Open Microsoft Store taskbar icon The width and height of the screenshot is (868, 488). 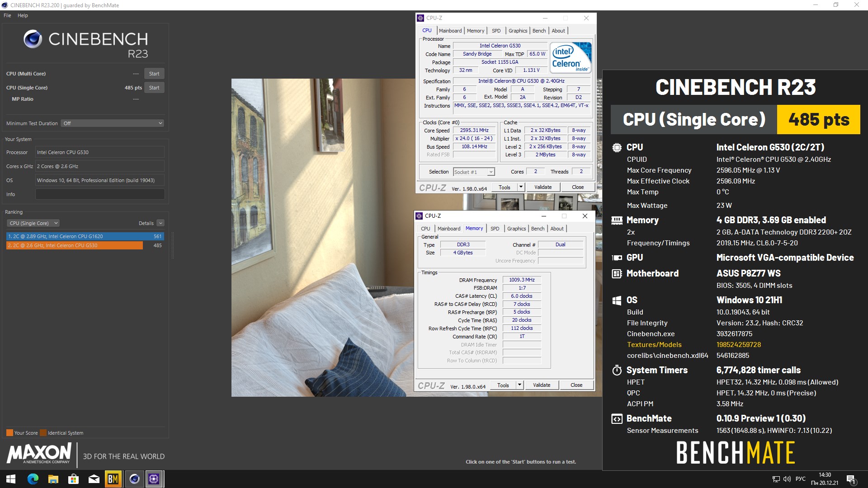pyautogui.click(x=74, y=479)
